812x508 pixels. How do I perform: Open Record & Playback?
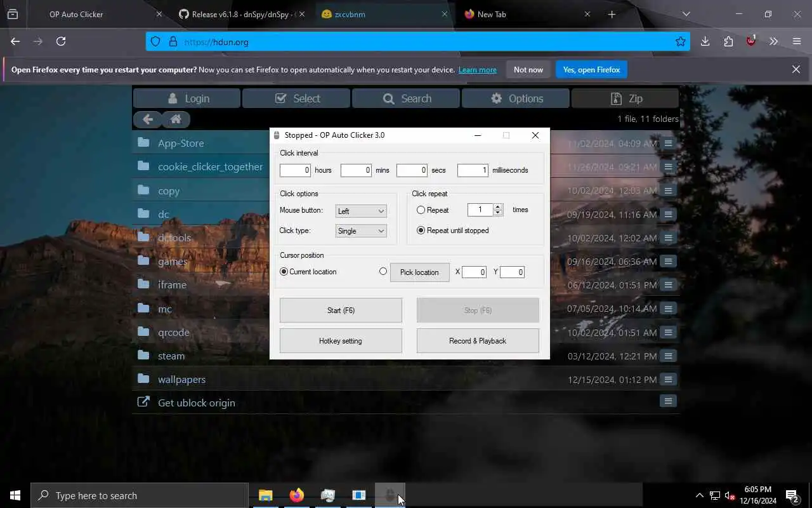point(478,341)
